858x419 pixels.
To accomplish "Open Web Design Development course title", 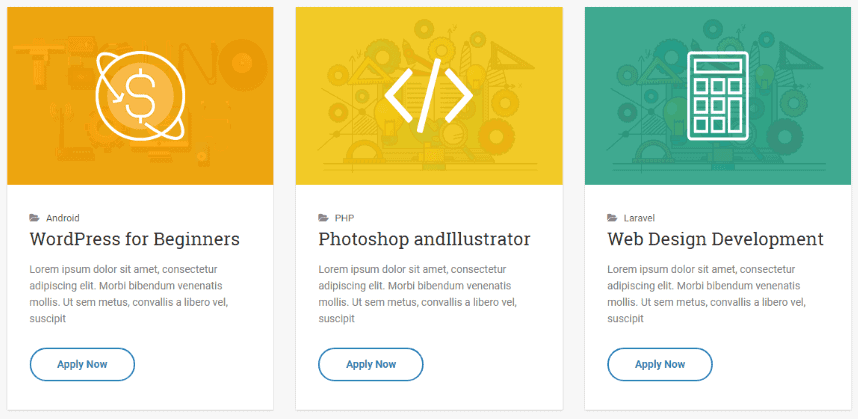I will [x=715, y=240].
